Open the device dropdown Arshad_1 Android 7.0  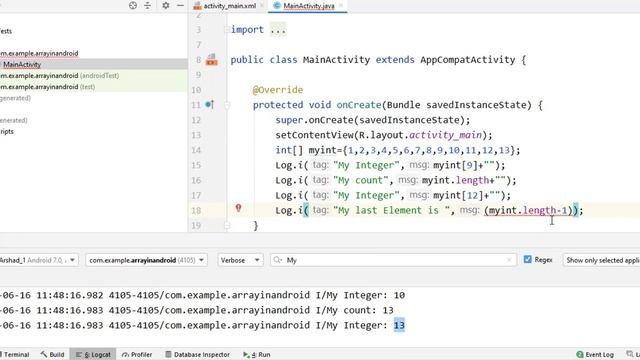[x=38, y=260]
